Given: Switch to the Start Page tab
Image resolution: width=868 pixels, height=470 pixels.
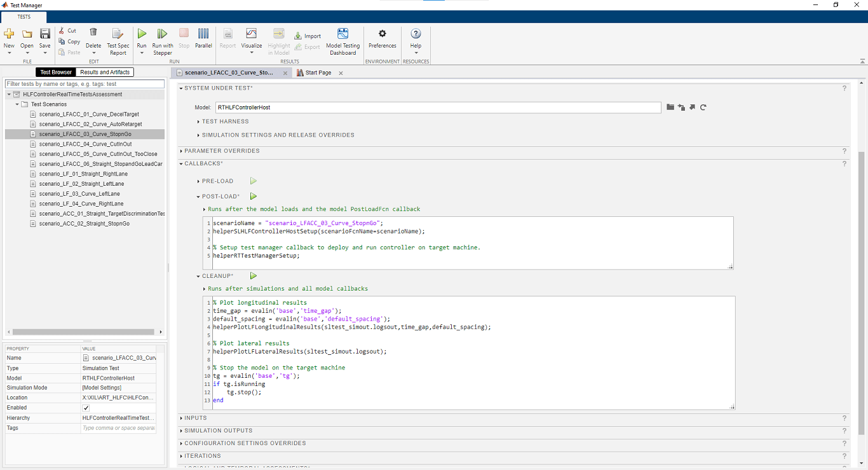Looking at the screenshot, I should coord(318,73).
